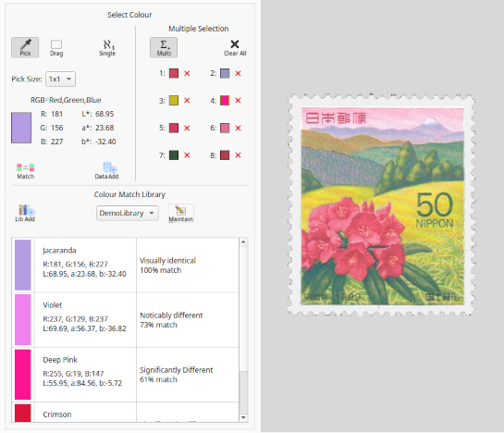Select the Violet library entry

pos(126,320)
